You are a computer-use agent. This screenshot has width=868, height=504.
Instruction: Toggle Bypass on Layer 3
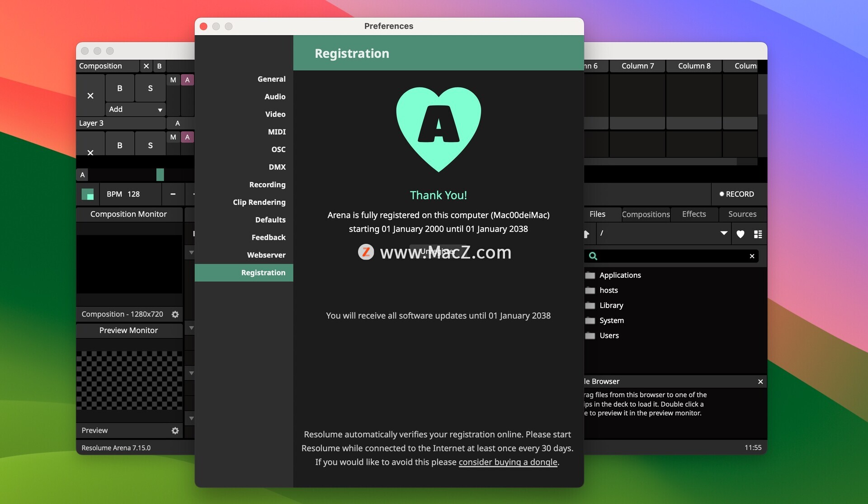coord(120,145)
